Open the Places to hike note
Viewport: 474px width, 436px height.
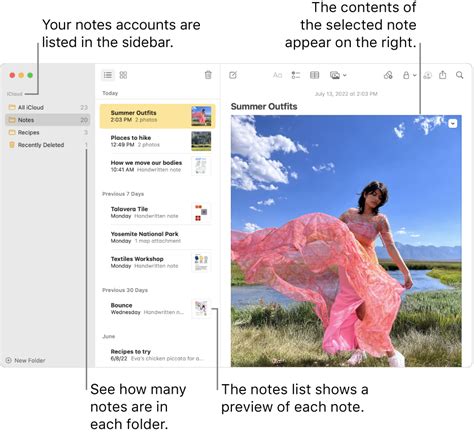158,141
